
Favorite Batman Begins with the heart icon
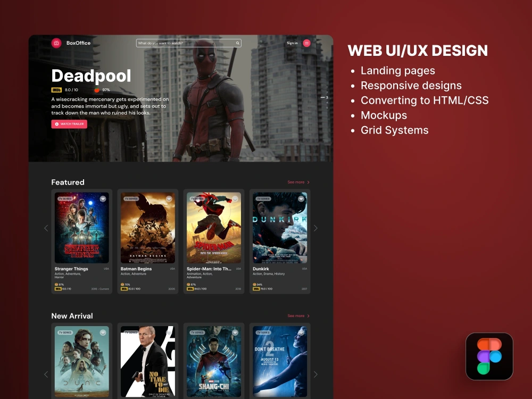pos(169,199)
